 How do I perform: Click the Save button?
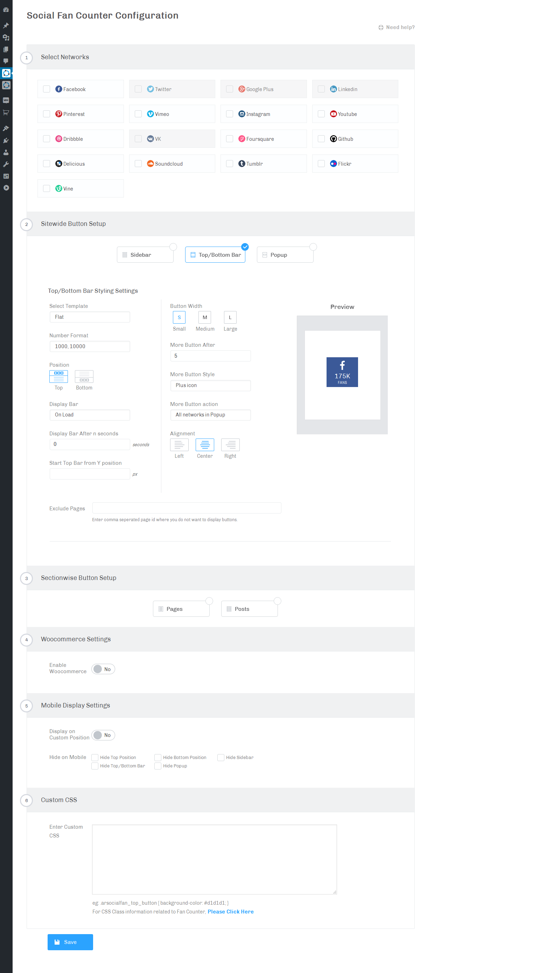click(70, 942)
